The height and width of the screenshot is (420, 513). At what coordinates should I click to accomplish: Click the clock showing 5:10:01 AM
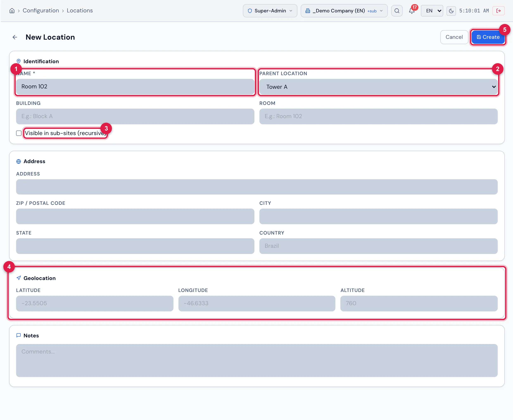pyautogui.click(x=474, y=11)
